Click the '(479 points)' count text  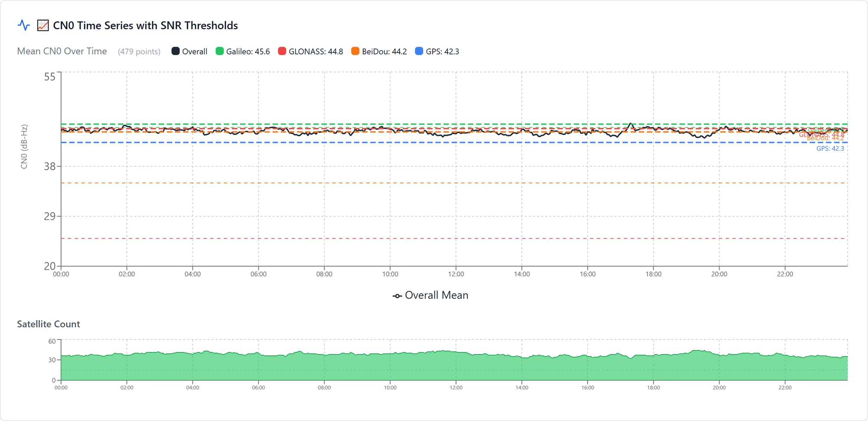(139, 52)
